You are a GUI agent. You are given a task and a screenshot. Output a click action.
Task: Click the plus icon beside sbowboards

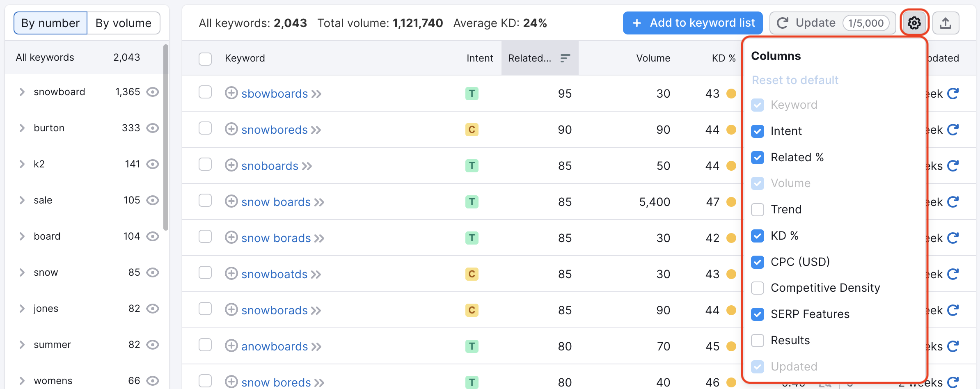coord(231,93)
